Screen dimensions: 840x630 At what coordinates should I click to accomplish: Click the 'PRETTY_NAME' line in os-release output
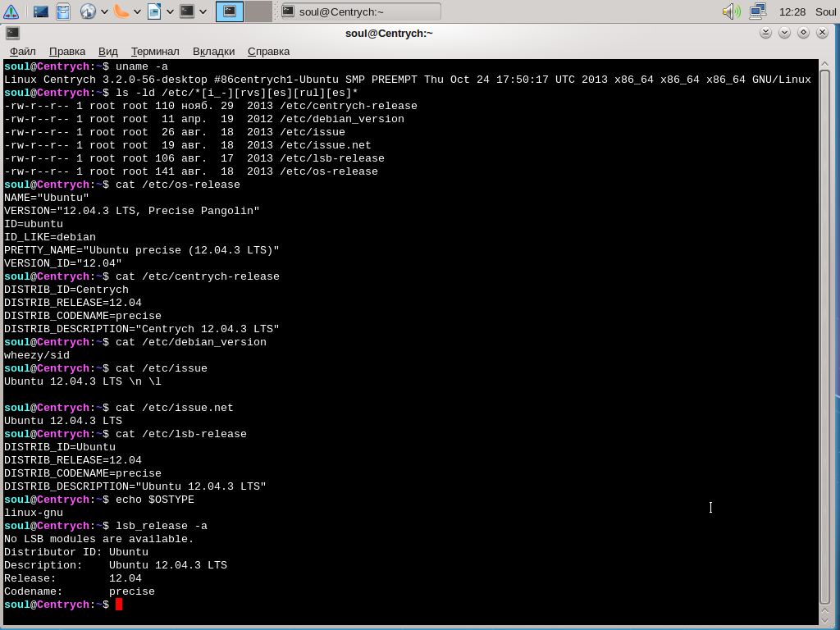coord(142,250)
